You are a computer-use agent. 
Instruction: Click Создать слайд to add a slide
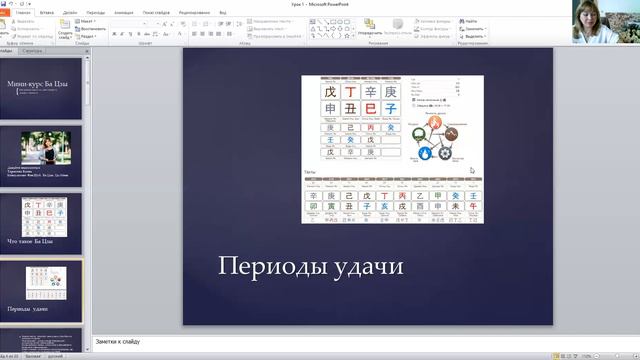point(65,29)
